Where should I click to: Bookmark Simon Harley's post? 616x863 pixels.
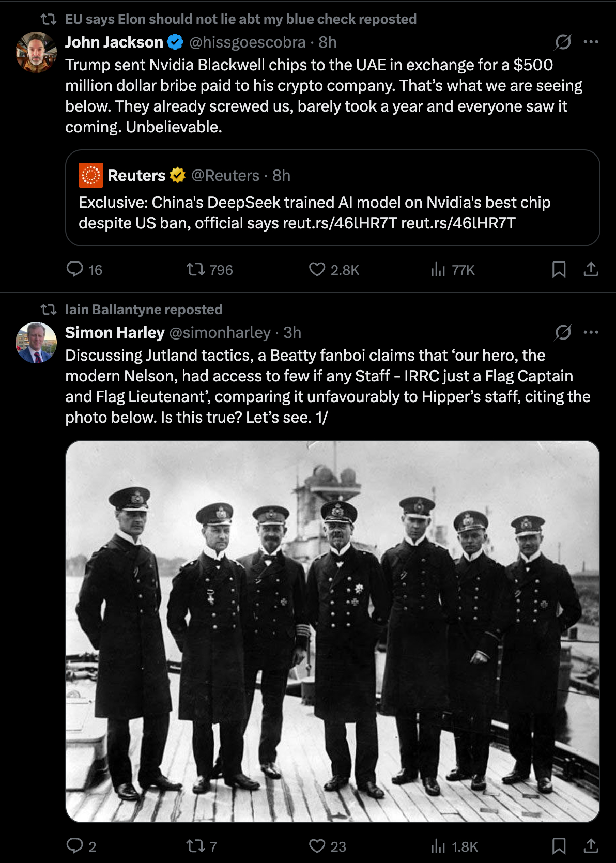559,846
